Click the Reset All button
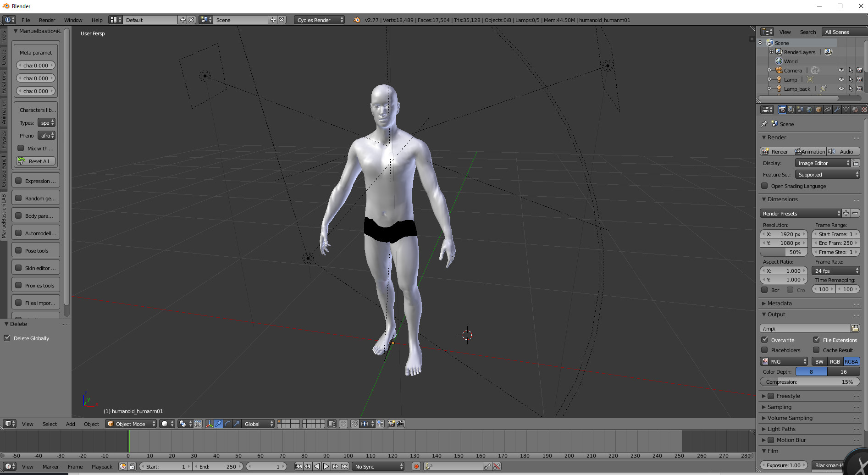The image size is (868, 475). [36, 161]
